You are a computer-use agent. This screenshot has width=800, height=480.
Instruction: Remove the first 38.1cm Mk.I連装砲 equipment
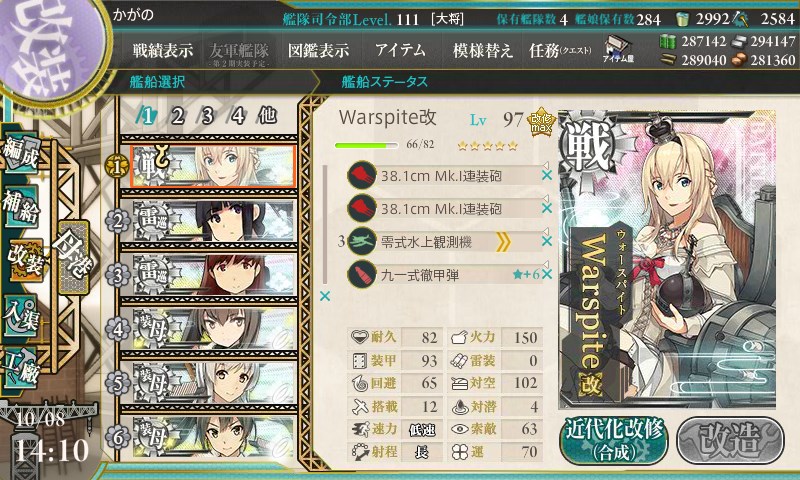coord(547,175)
